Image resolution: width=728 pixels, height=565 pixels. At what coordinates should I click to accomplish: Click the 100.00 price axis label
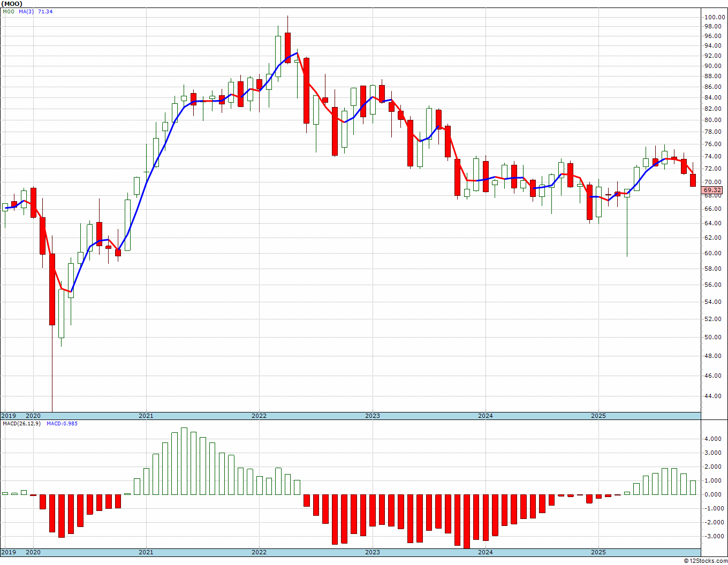click(715, 17)
